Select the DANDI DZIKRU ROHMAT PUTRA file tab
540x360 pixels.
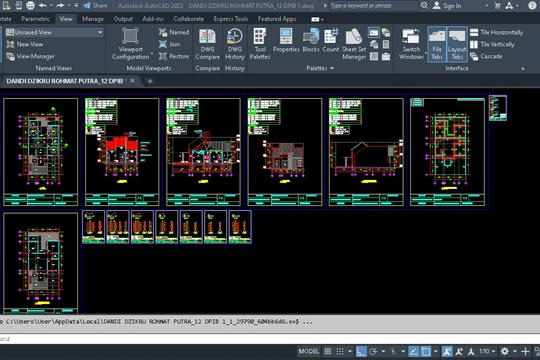[x=65, y=81]
